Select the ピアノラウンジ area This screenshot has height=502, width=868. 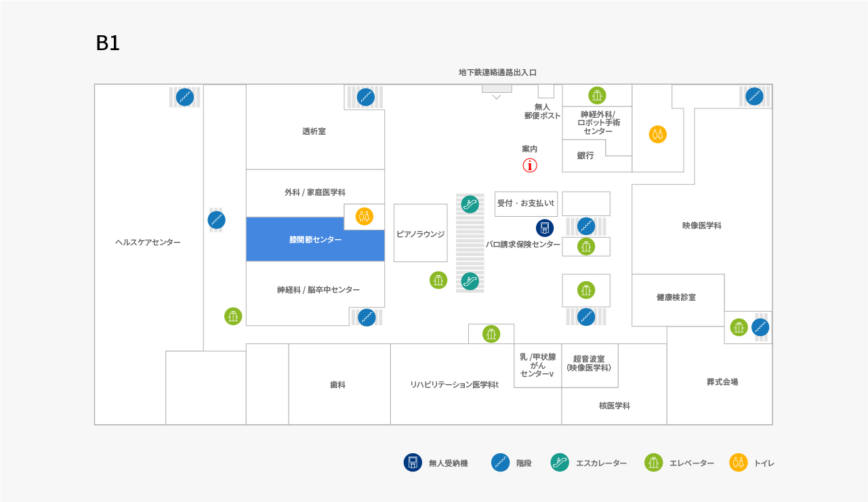[420, 234]
